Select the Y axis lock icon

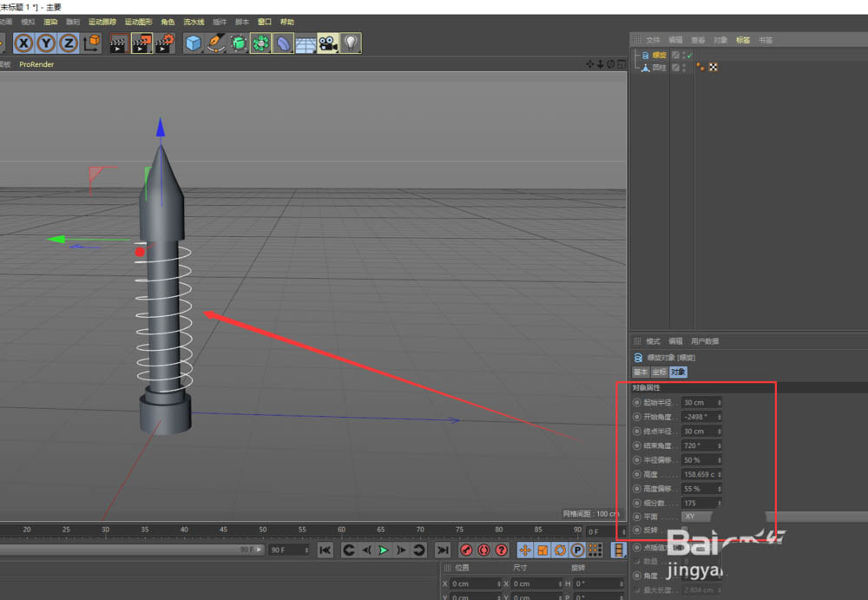click(45, 43)
